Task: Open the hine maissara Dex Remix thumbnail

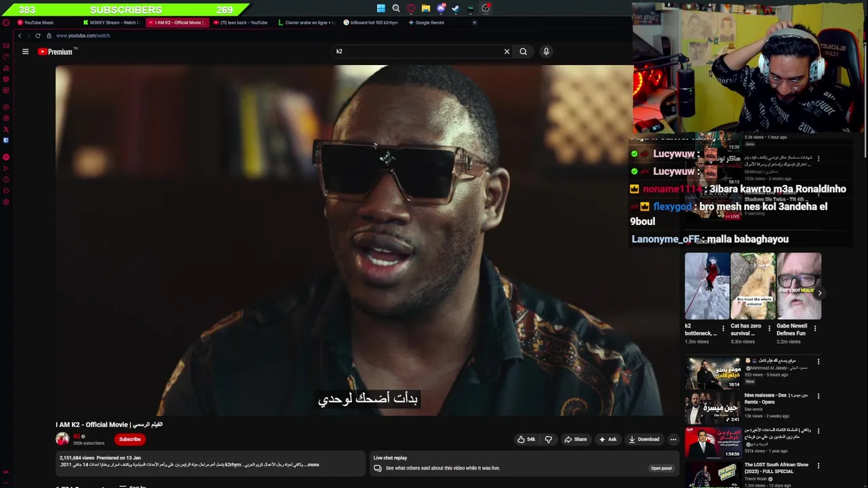Action: pos(713,408)
